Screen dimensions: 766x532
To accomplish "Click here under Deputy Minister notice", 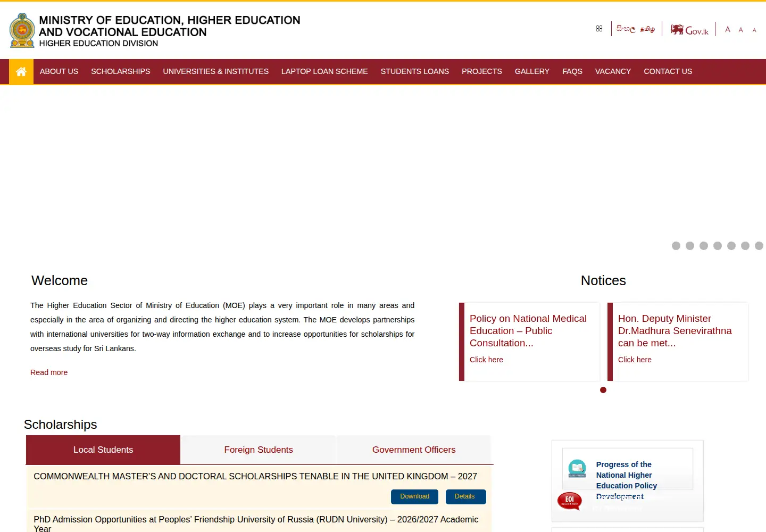I will [x=635, y=360].
